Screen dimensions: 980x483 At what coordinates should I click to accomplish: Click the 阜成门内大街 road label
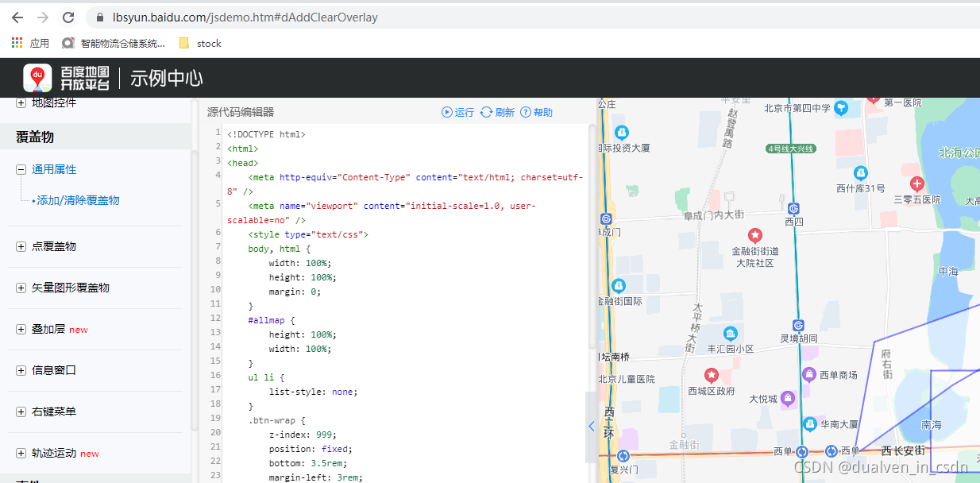coord(713,215)
